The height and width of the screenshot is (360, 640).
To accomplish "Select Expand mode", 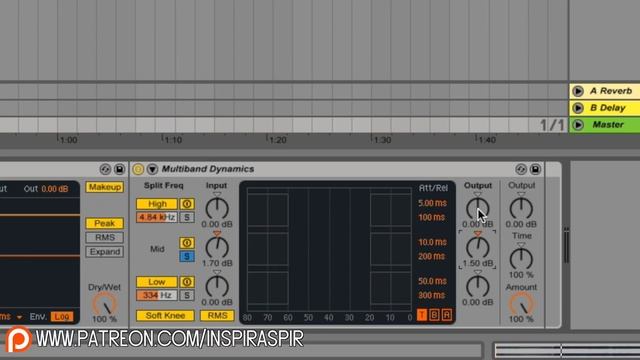I will (x=105, y=252).
